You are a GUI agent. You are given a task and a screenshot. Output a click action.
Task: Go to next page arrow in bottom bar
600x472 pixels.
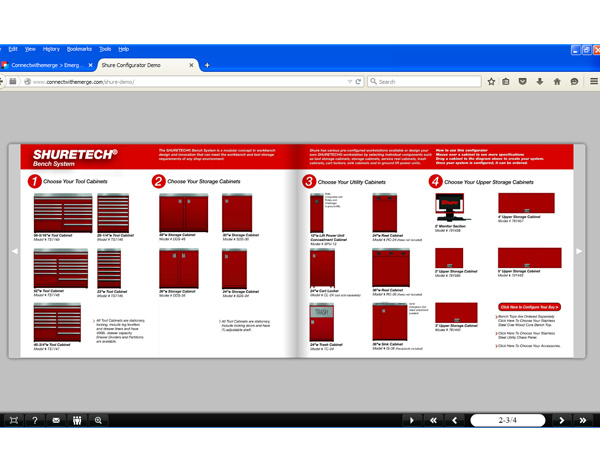pos(561,420)
